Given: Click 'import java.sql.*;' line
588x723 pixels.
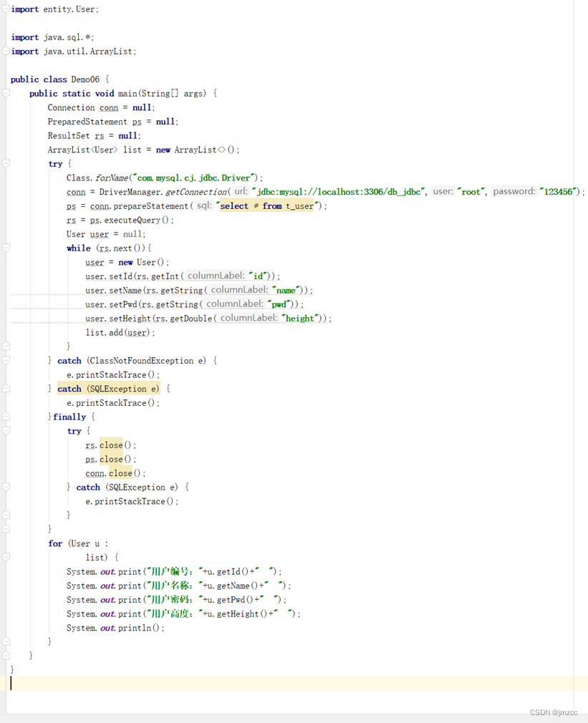Looking at the screenshot, I should click(x=52, y=37).
